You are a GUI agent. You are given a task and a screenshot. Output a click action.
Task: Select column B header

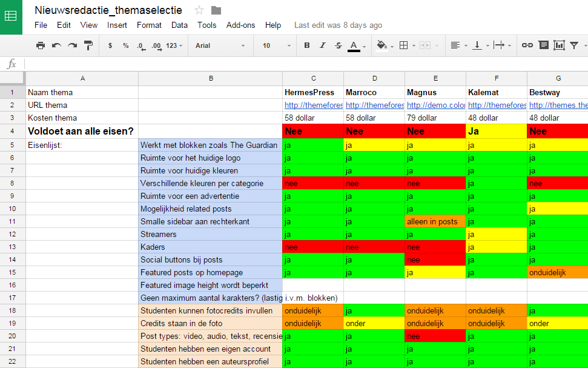210,78
